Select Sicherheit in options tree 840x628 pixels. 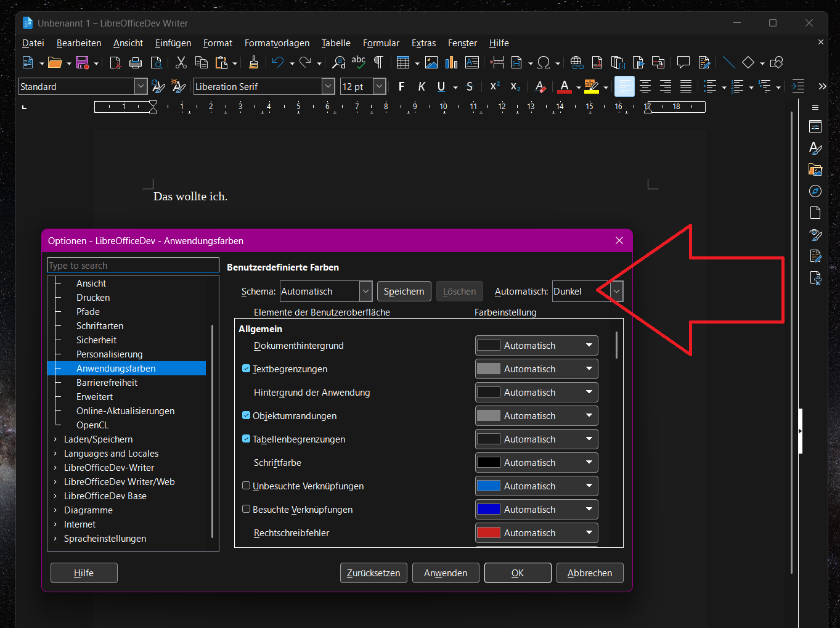[96, 340]
